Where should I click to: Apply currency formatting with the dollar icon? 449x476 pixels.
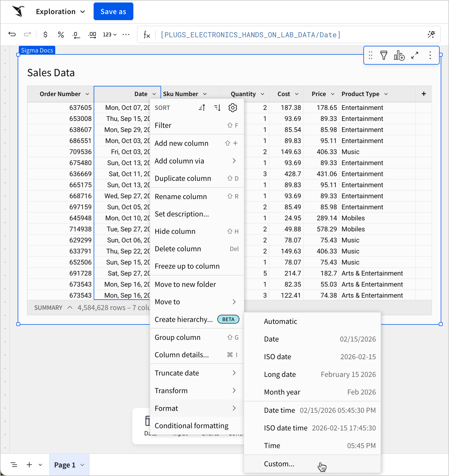click(x=45, y=35)
